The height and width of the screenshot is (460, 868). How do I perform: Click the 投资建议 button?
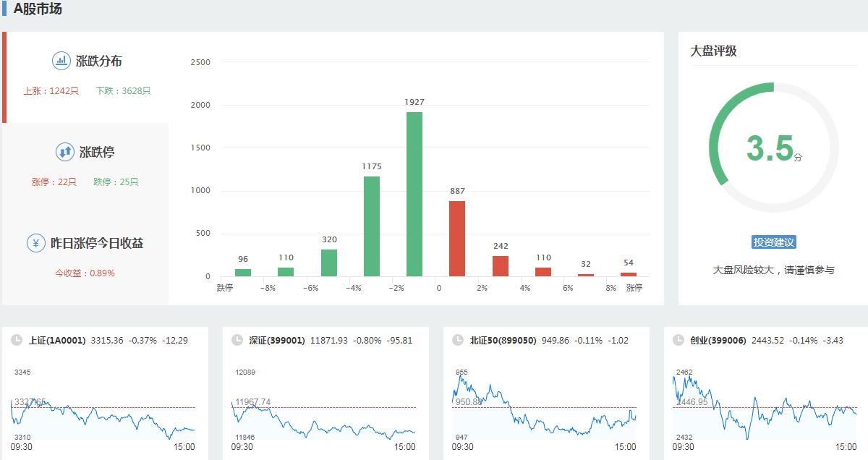pos(773,242)
